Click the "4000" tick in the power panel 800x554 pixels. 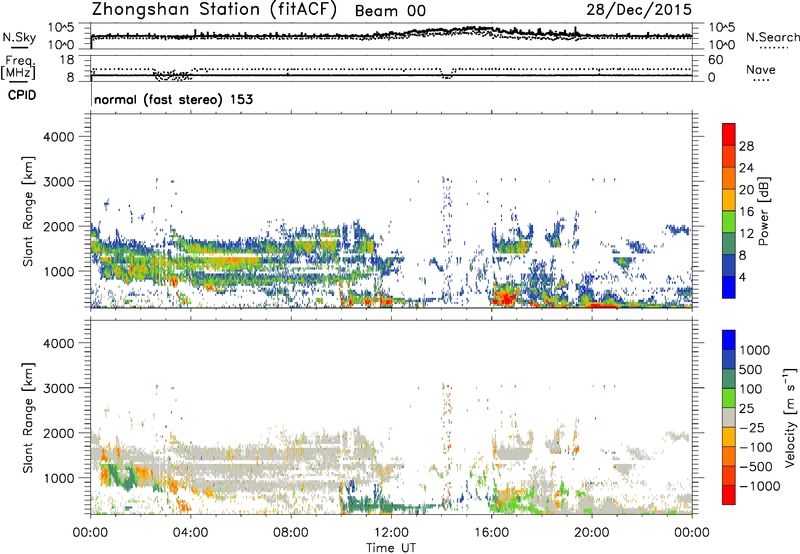pyautogui.click(x=58, y=137)
